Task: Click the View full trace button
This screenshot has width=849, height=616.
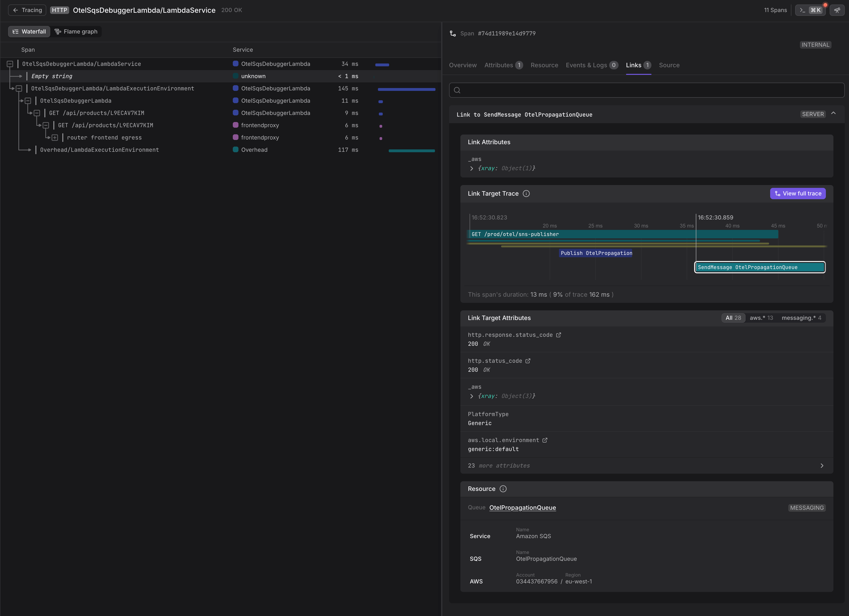Action: pos(798,194)
